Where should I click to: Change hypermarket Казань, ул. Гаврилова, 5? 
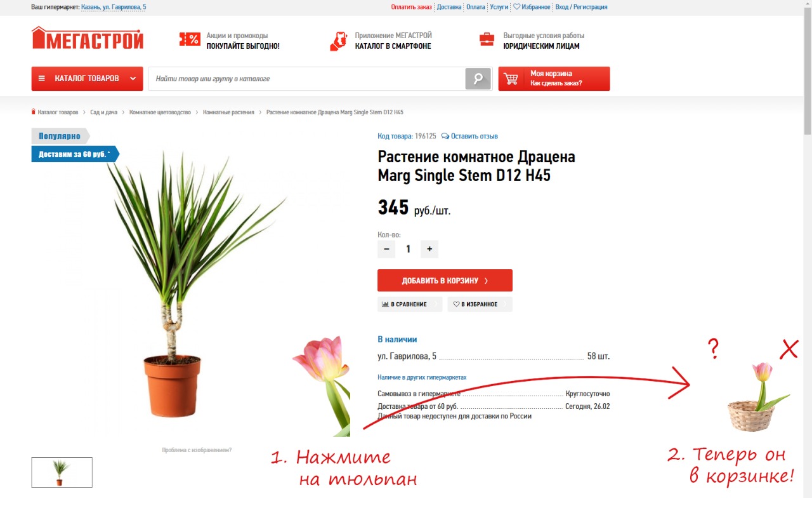coord(114,7)
